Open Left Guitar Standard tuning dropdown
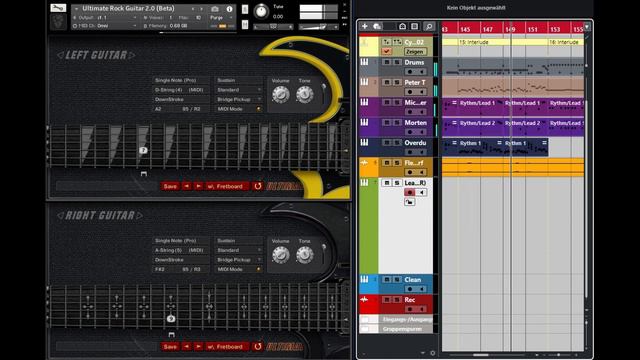640x360 pixels. coord(239,90)
